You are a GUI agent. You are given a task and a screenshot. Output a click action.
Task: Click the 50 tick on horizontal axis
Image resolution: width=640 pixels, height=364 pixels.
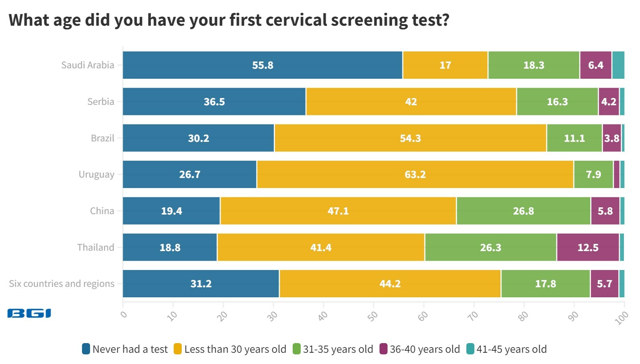[373, 316]
